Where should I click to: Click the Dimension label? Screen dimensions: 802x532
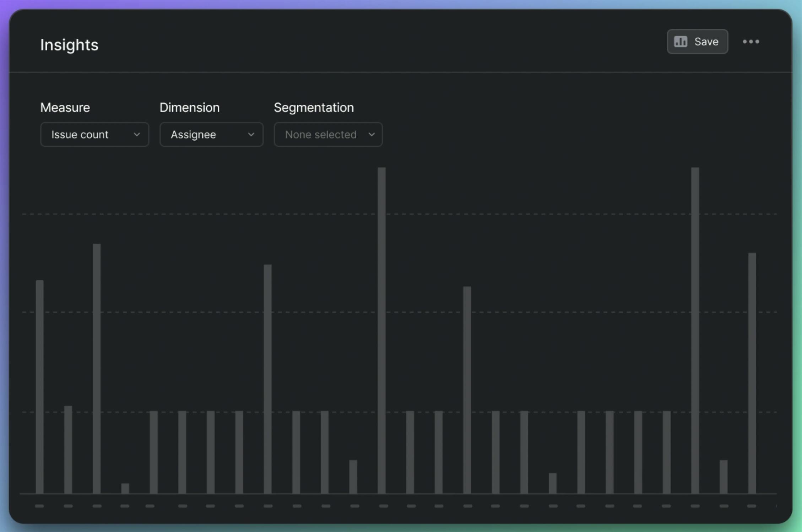189,107
